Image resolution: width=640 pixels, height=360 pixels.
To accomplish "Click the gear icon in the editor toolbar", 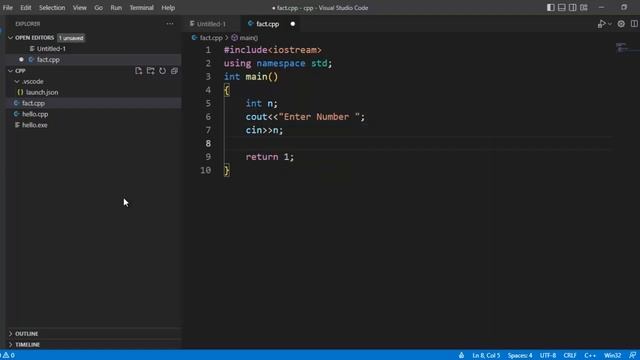I will tap(621, 24).
